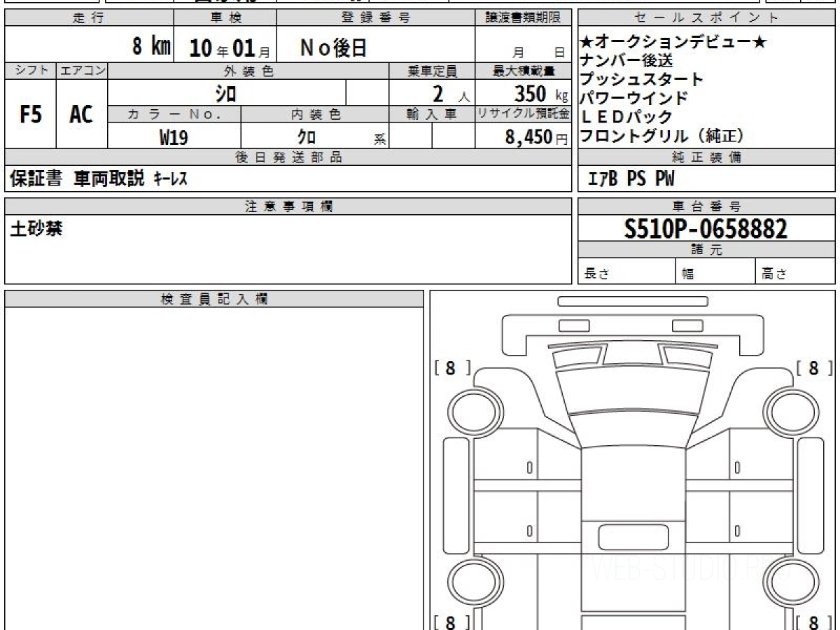
Task: Click the 最大積載量 header cell
Action: (x=524, y=71)
